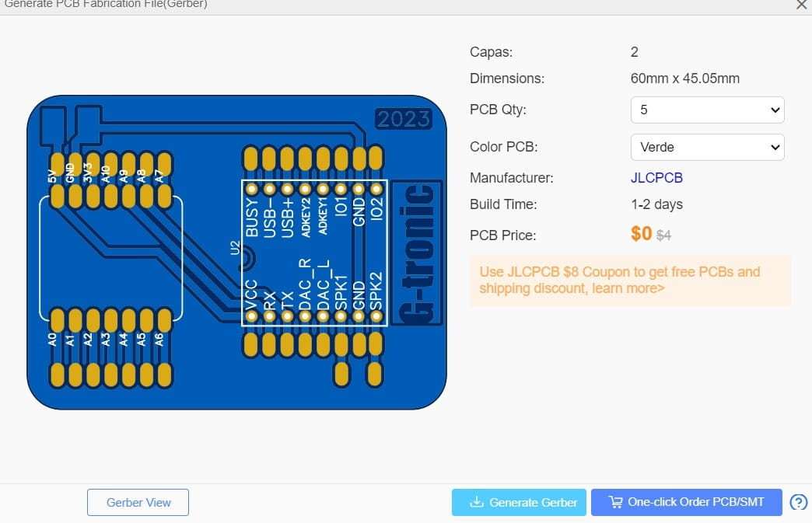Click the PCB board preview image
The height and width of the screenshot is (523, 812).
[237, 253]
